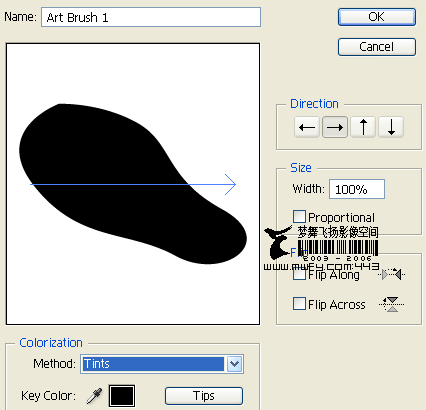Click the black Key Color swatch

click(x=122, y=396)
